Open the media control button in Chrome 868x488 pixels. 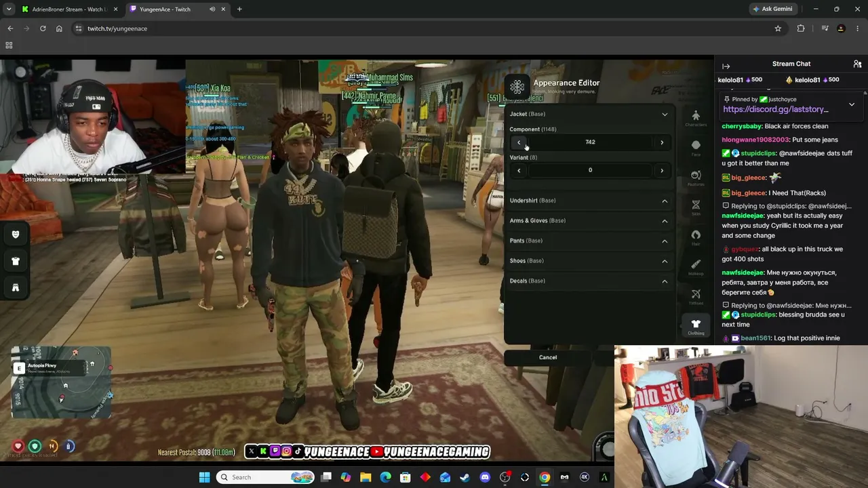tap(825, 28)
